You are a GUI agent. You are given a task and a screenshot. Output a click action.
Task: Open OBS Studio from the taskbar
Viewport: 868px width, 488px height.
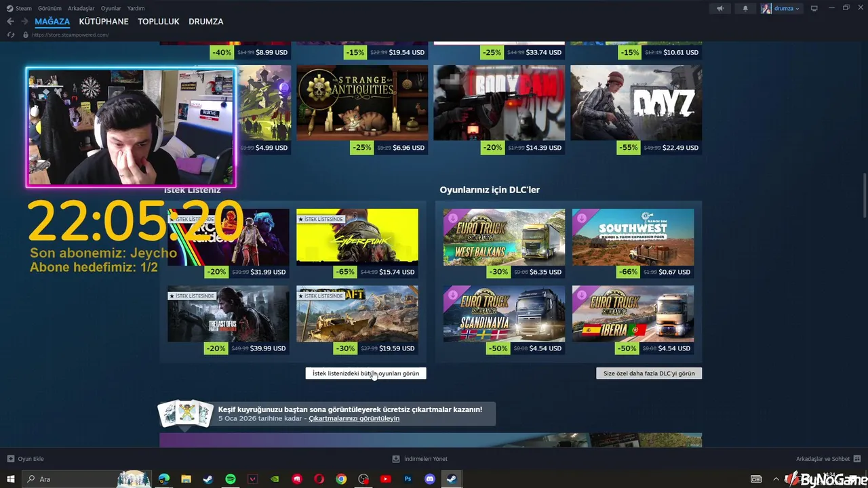363,479
